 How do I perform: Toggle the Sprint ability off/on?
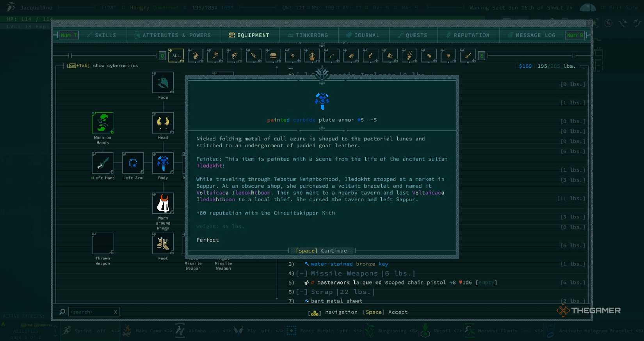click(90, 331)
